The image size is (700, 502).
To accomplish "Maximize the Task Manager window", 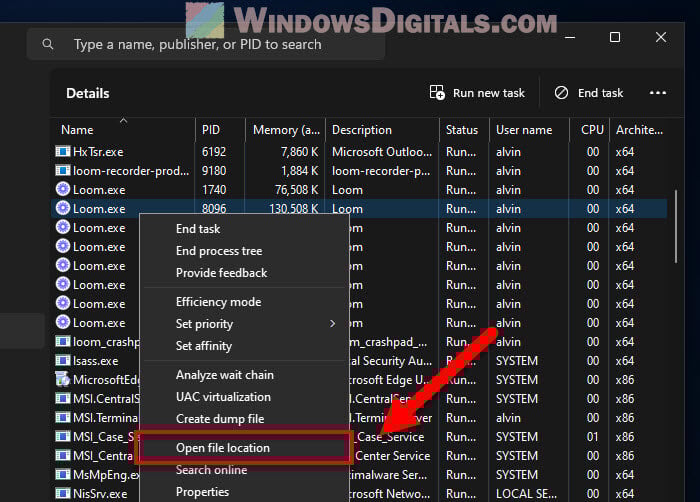I will 615,37.
